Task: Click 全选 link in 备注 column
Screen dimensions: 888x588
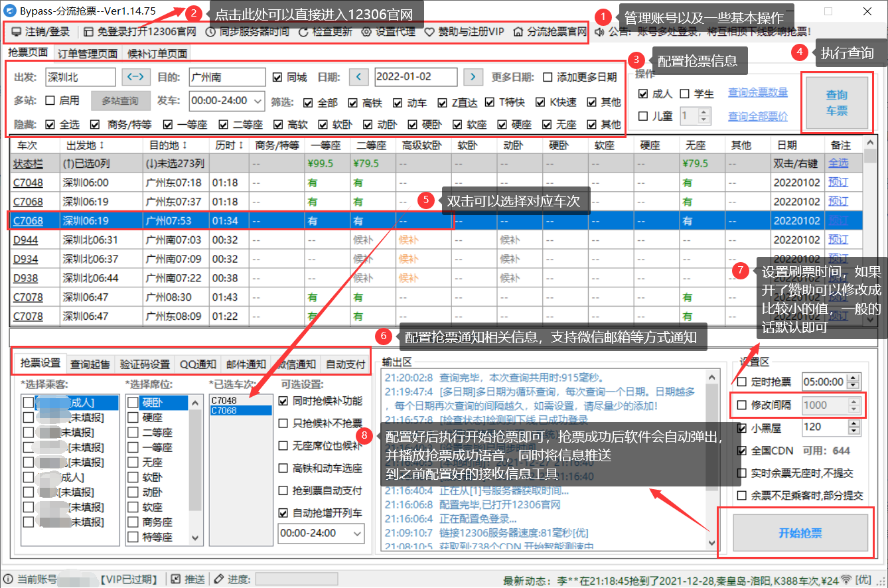Action: pyautogui.click(x=838, y=163)
